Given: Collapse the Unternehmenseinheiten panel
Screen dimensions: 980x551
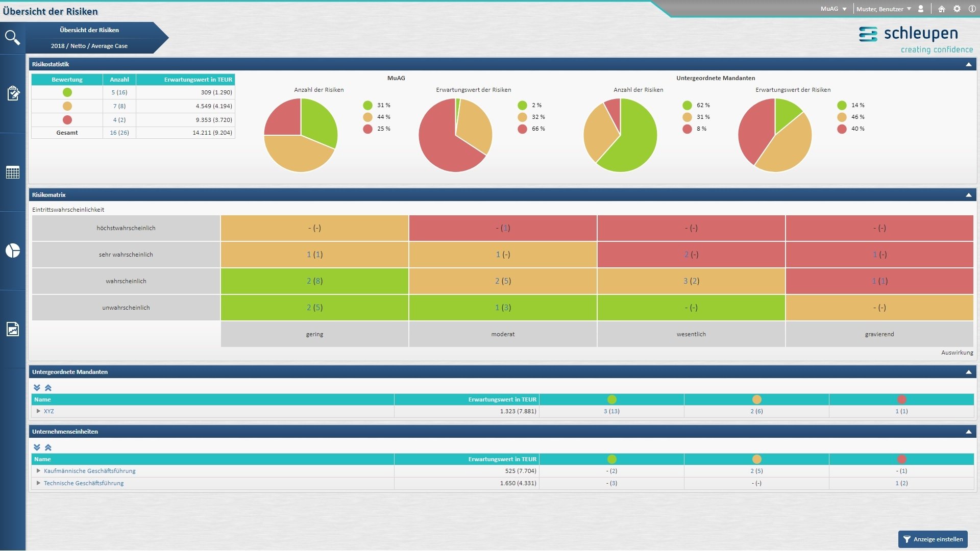Looking at the screenshot, I should point(968,432).
